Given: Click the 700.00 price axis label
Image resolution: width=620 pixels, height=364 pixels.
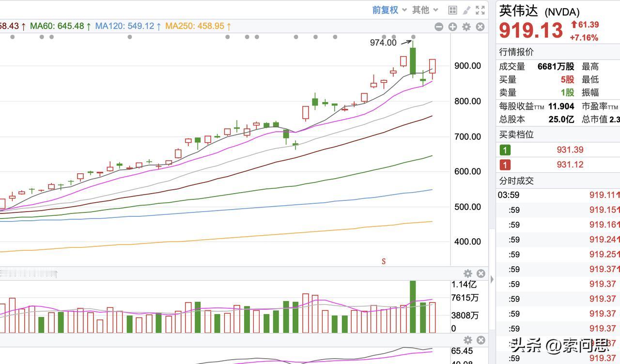Looking at the screenshot, I should (467, 136).
